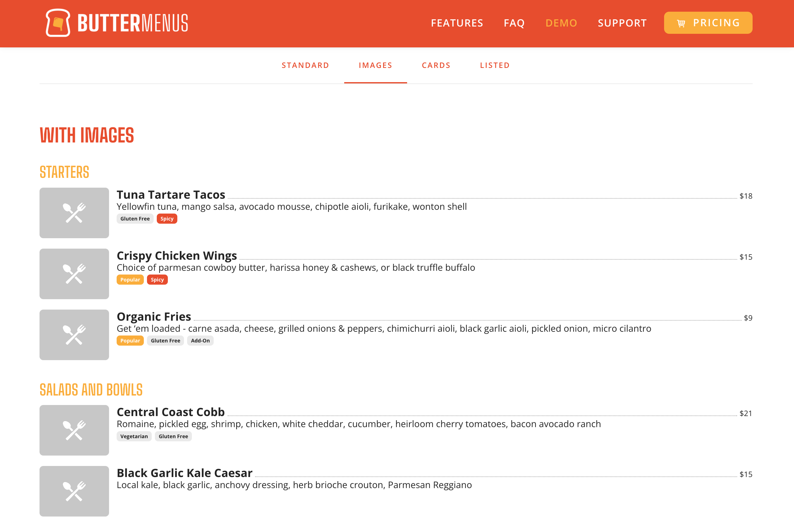Click the utensils placeholder icon for Organic Fries
Image resolution: width=794 pixels, height=532 pixels.
tap(74, 335)
